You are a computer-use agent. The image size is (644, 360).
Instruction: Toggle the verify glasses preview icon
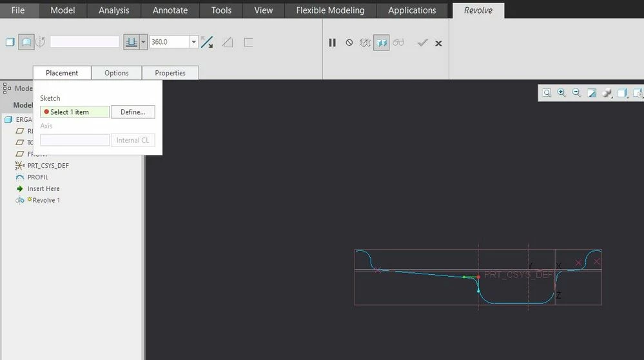click(x=398, y=43)
